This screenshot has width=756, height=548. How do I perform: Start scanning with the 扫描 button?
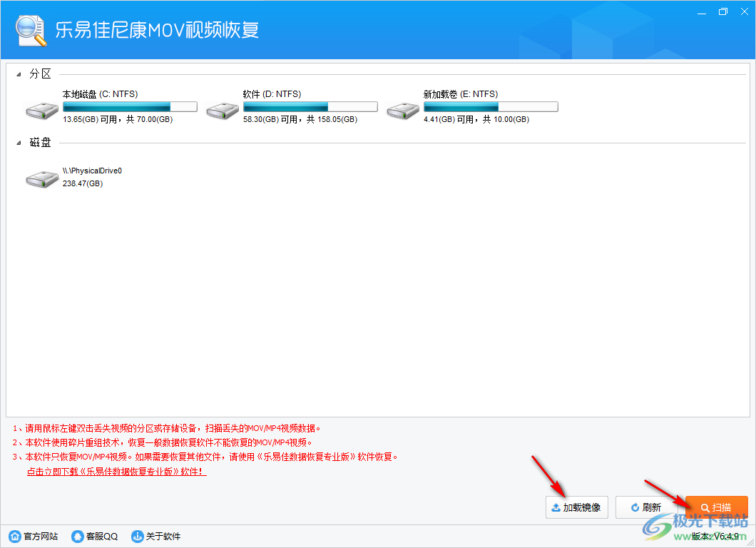[x=717, y=507]
